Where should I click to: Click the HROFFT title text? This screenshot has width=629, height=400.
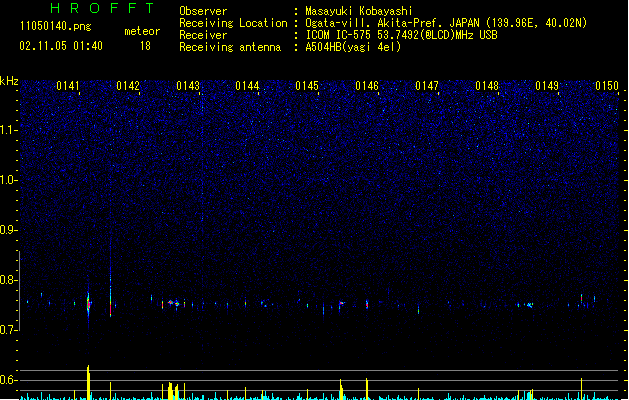(102, 8)
